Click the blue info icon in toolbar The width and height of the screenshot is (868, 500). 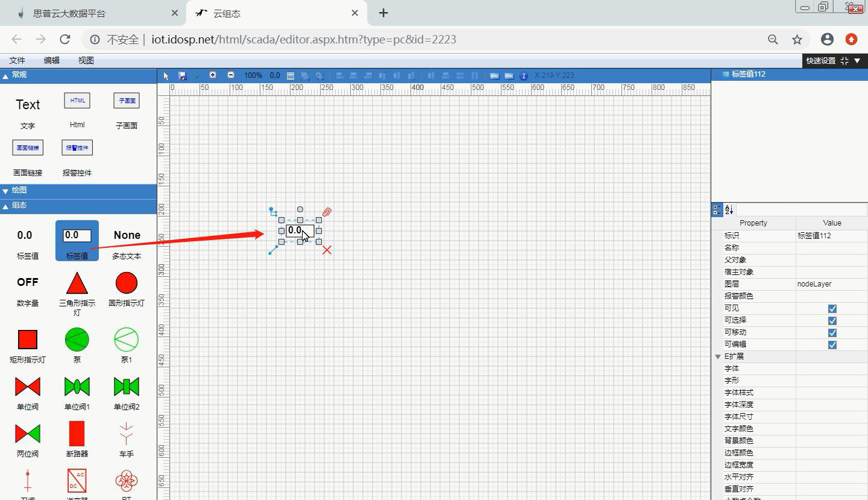click(x=523, y=75)
